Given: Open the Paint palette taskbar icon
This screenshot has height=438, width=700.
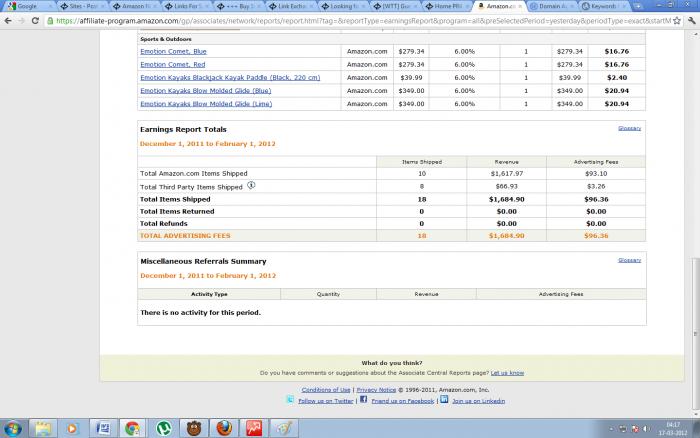Looking at the screenshot, I should click(x=284, y=429).
